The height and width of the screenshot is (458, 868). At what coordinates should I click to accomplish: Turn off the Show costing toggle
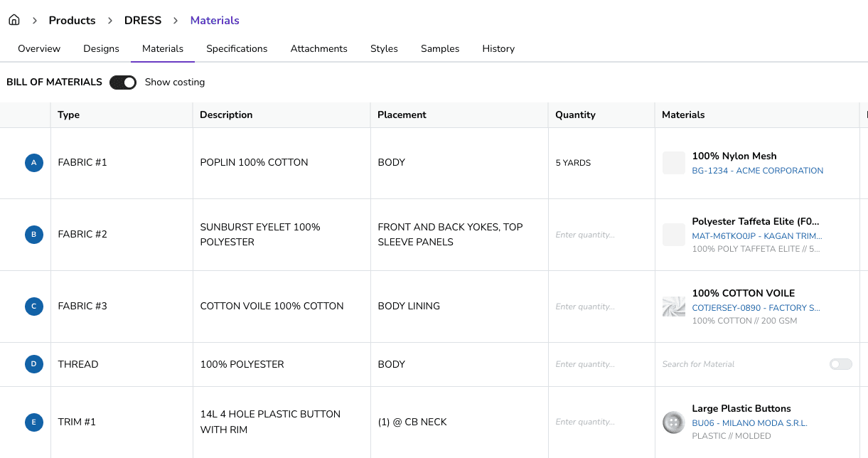tap(123, 82)
